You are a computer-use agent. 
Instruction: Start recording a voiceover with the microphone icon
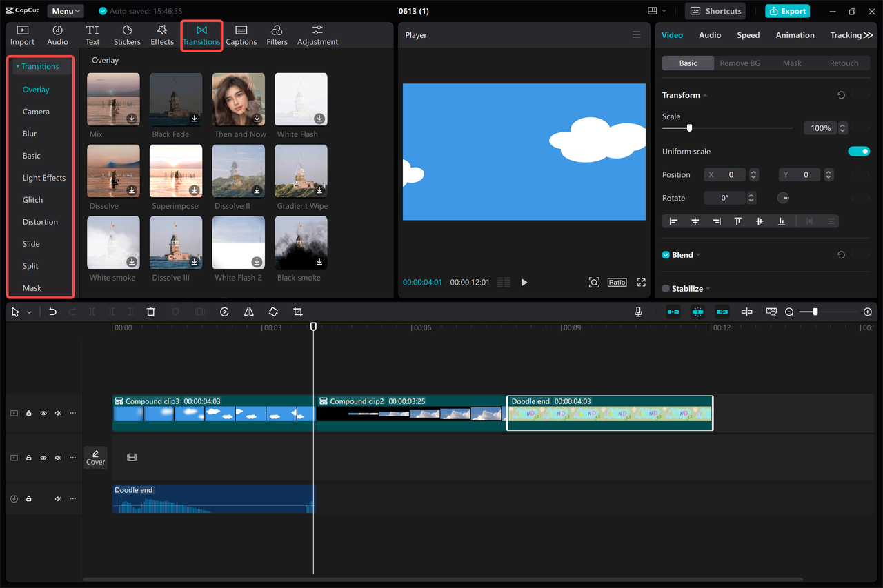[x=638, y=312]
